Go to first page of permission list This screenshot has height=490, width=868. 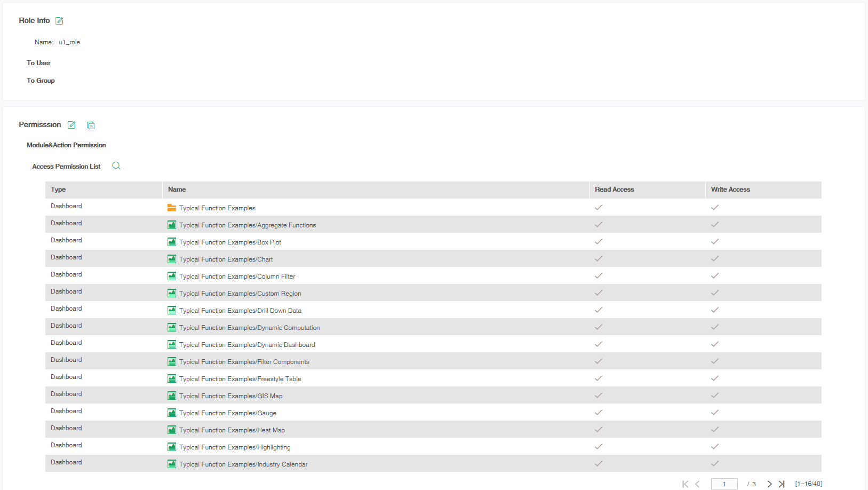[x=686, y=484]
